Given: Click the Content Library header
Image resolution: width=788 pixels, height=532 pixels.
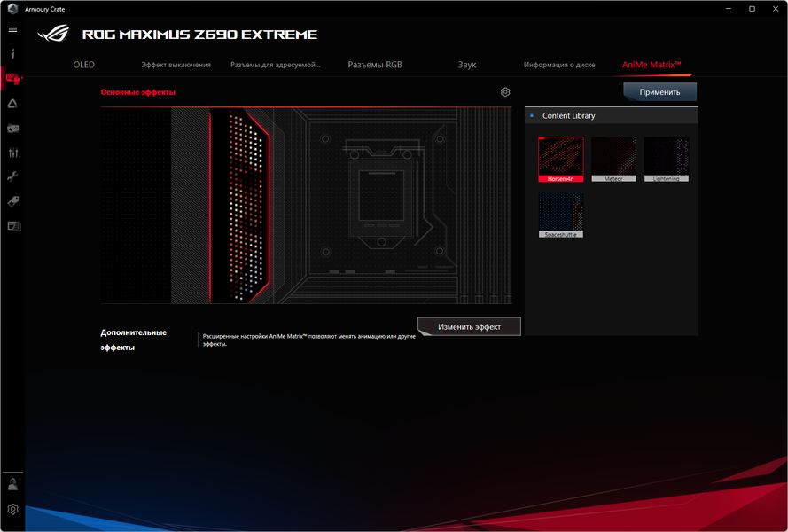Looking at the screenshot, I should click(x=611, y=115).
